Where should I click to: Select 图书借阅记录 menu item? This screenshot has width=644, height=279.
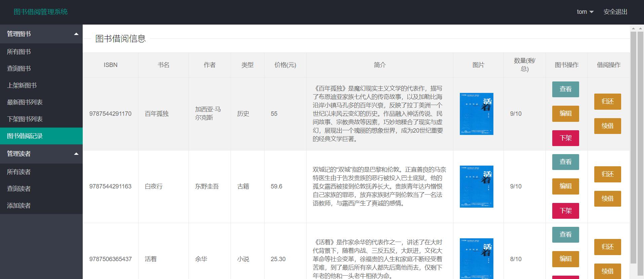41,136
